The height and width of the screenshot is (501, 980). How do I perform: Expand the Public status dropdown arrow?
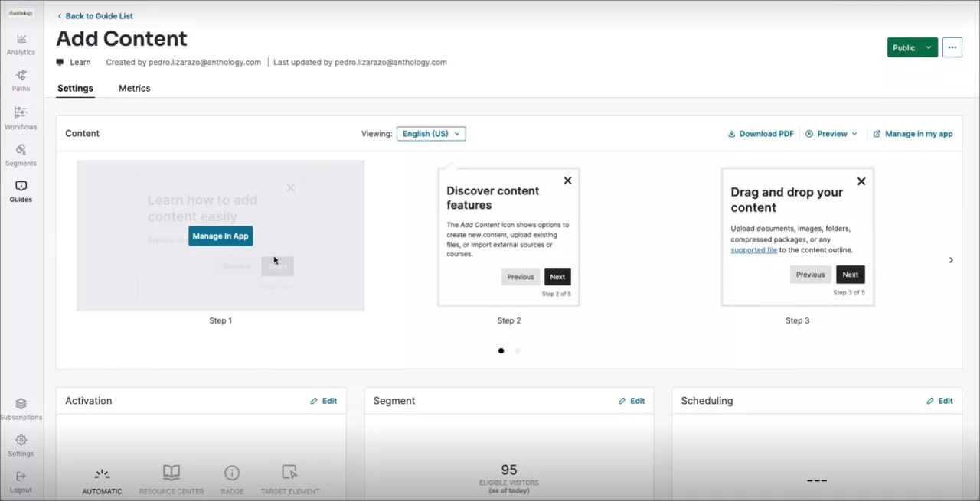tap(929, 47)
